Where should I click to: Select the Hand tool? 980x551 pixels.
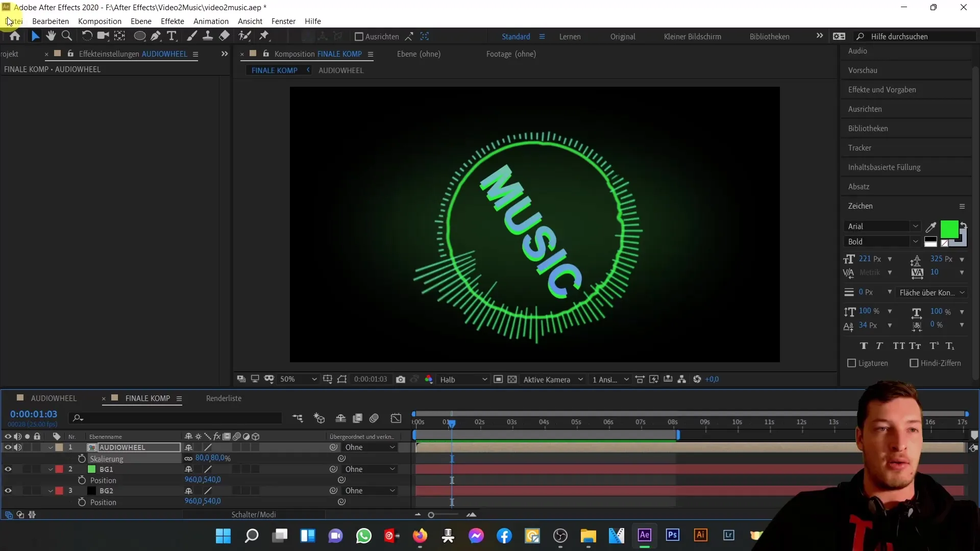coord(51,36)
